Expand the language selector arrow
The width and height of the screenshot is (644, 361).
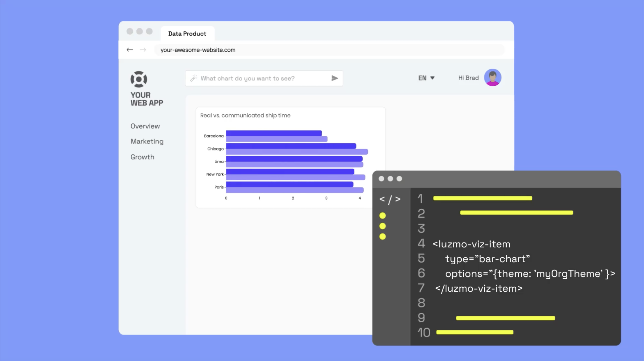click(x=433, y=78)
